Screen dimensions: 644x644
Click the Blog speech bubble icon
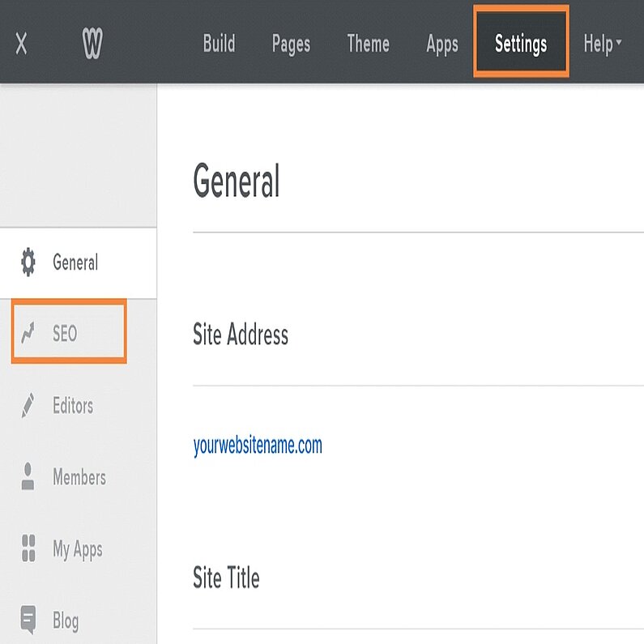pyautogui.click(x=28, y=620)
